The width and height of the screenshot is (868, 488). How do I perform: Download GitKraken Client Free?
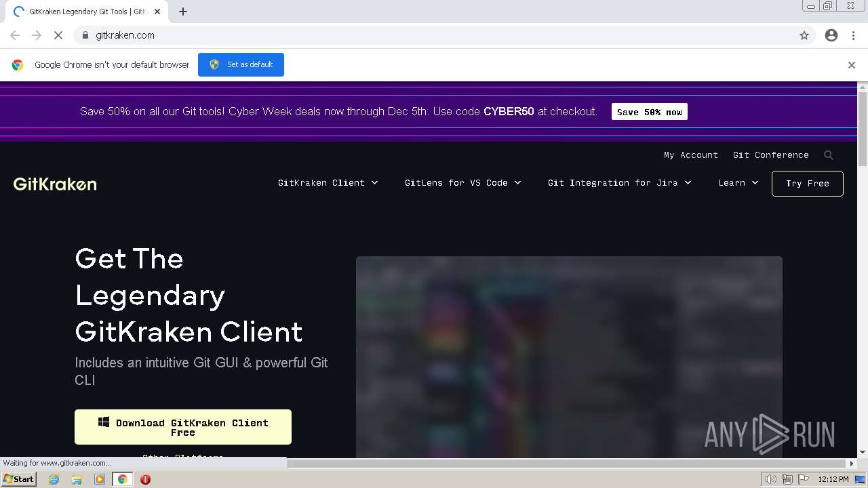183,427
